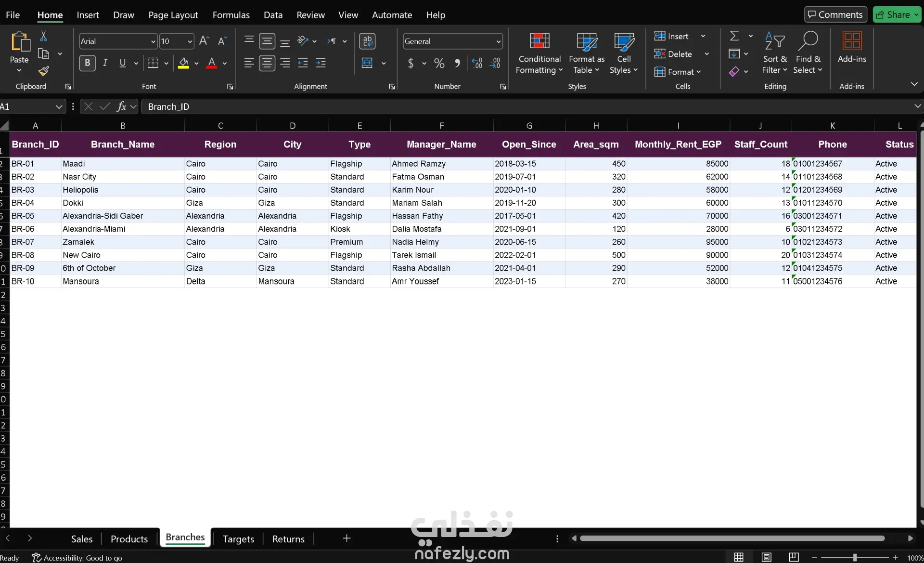Expand the Cell Styles gallery
The image size is (924, 563).
tap(624, 53)
